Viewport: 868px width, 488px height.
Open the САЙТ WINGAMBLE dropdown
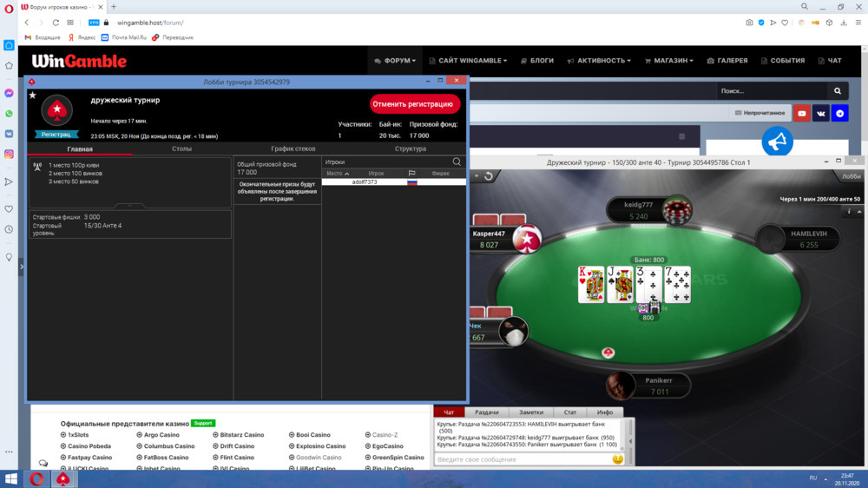(x=469, y=61)
